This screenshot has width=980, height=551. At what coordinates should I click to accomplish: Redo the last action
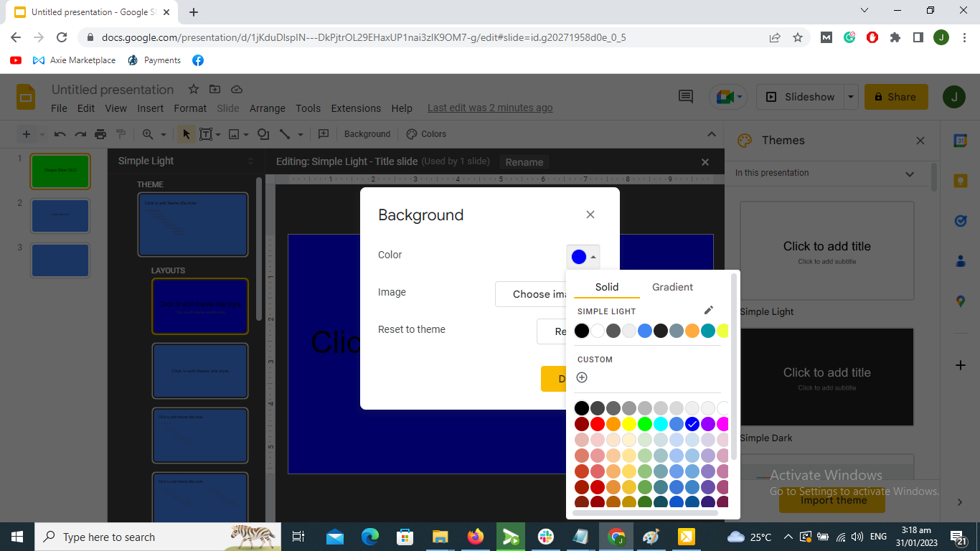(x=80, y=134)
